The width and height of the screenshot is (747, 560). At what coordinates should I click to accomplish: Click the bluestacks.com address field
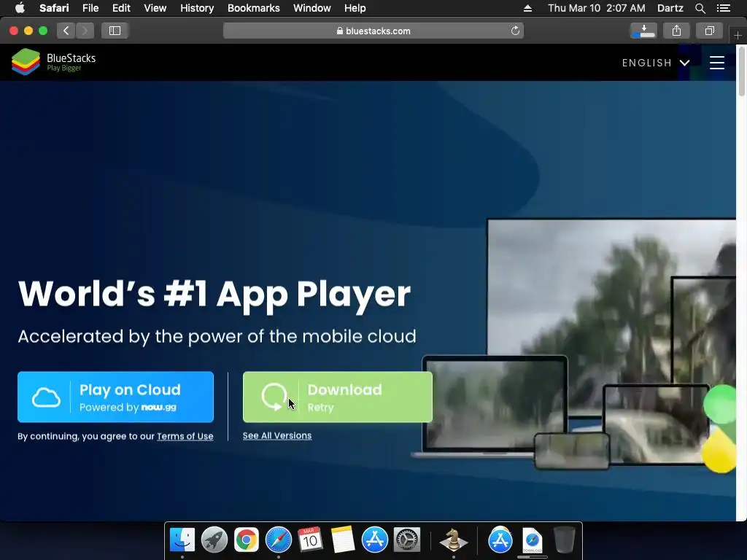click(x=373, y=31)
